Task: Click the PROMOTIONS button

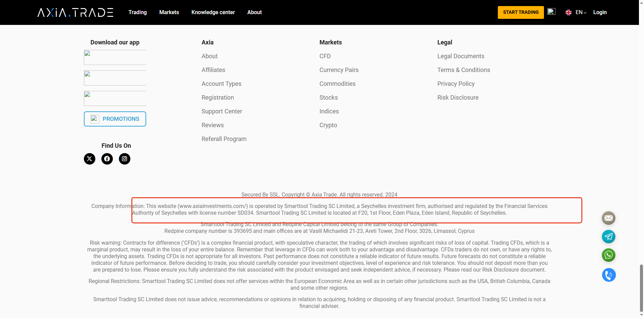Action: pos(115,119)
